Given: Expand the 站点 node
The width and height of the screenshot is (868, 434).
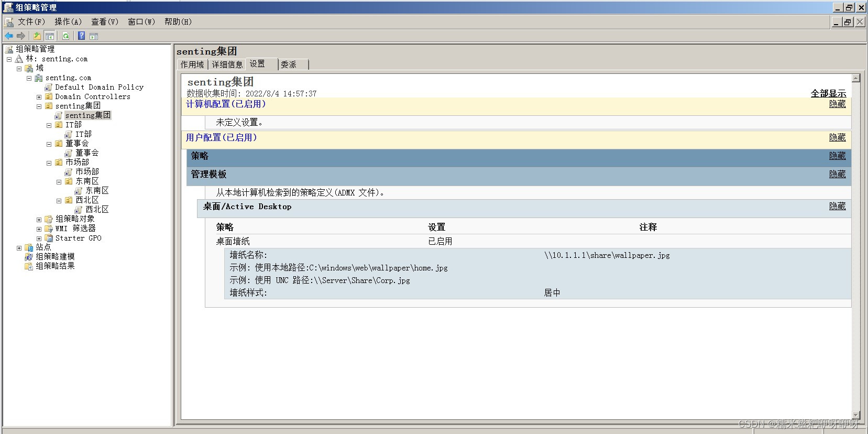Looking at the screenshot, I should [19, 248].
